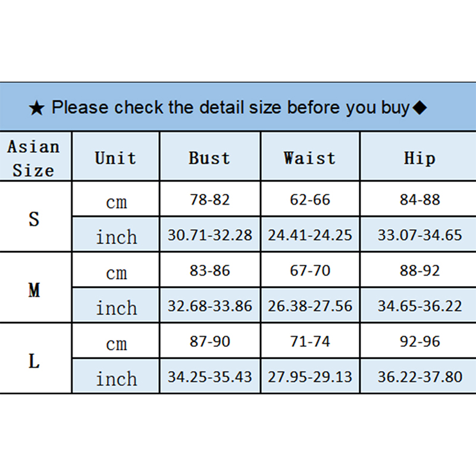This screenshot has width=476, height=476.
Task: Click the "Please check the detail size" banner text
Action: 230,108
